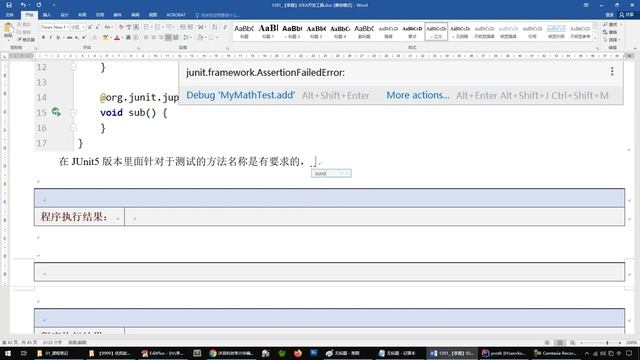Click Debug 'MyMathTest.add' link
Image resolution: width=640 pixels, height=360 pixels.
240,95
